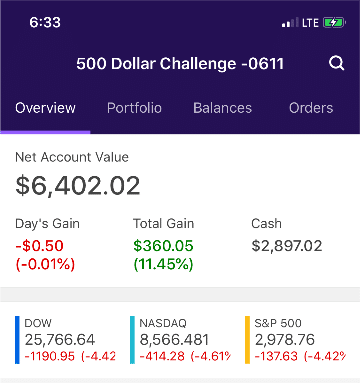Open the NASDAQ 8,566.481 index tile
Viewport: 361px width, 383px height.
pyautogui.click(x=180, y=340)
